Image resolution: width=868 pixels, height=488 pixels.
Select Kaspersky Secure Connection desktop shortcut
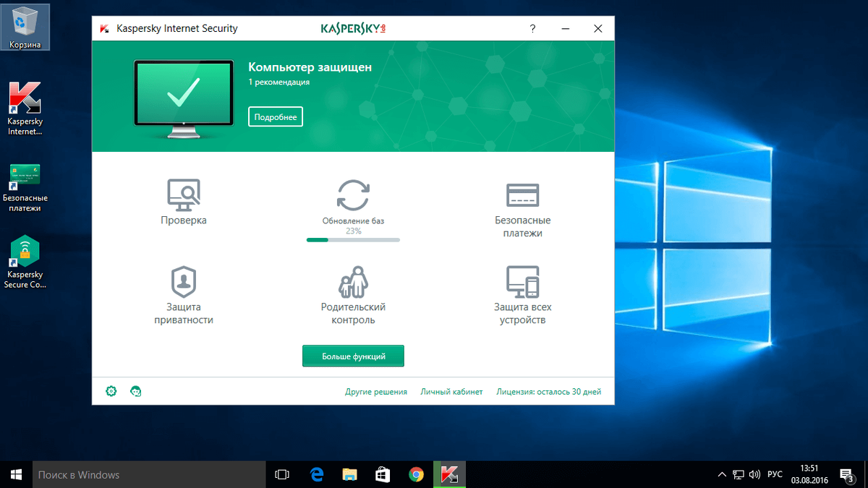25,262
